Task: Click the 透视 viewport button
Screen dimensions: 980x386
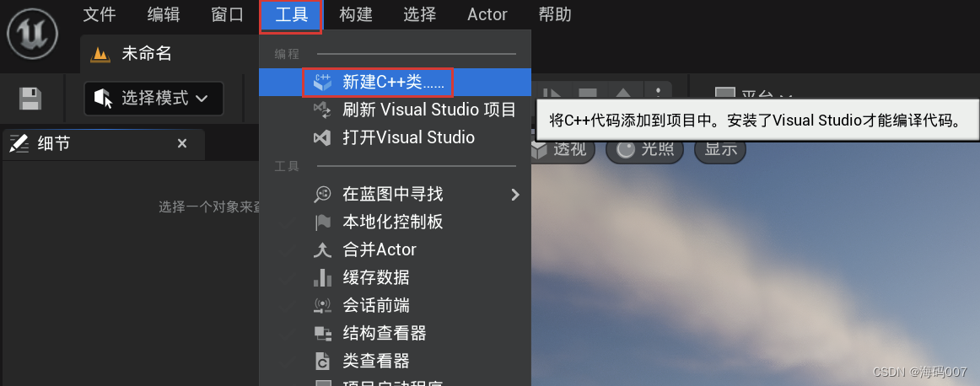Action: pos(563,148)
